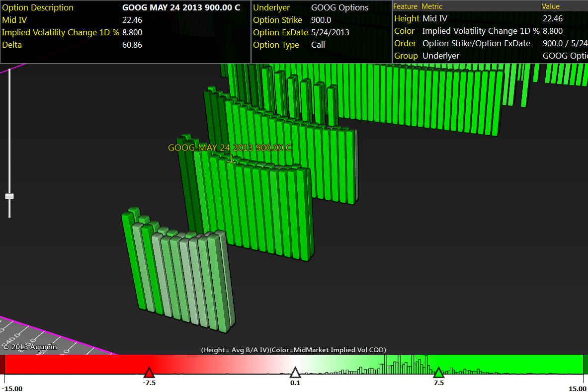Click the Aqumin copyright text
588x392 pixels.
30,347
